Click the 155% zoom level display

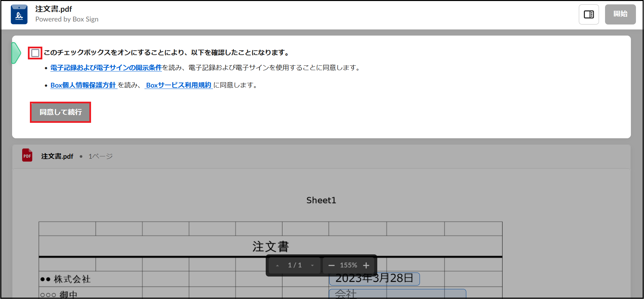point(348,265)
